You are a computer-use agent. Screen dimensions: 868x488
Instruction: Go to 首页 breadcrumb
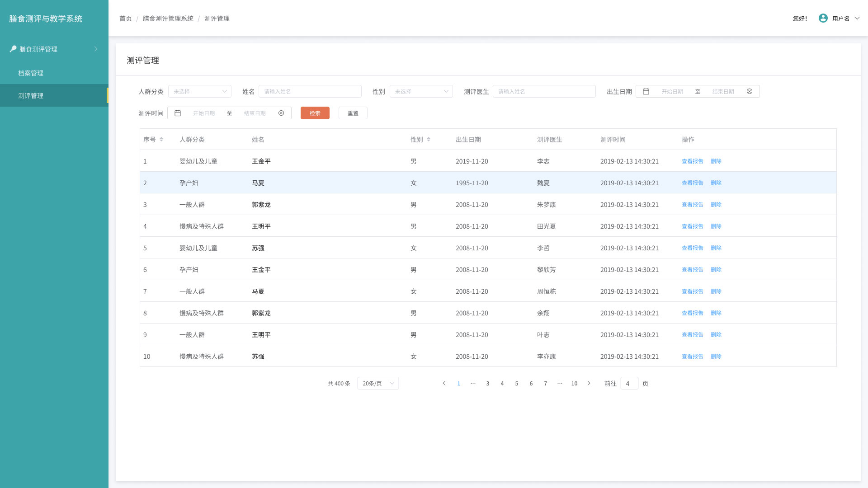pyautogui.click(x=126, y=19)
